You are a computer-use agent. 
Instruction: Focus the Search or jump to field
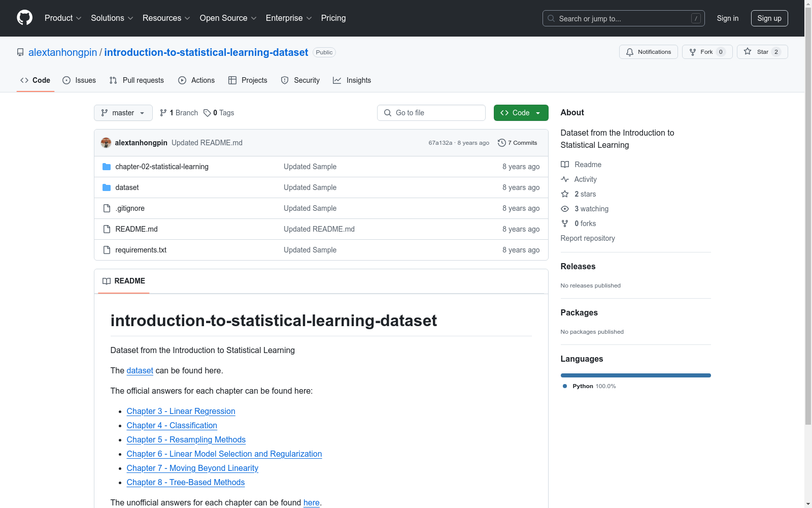tap(624, 18)
